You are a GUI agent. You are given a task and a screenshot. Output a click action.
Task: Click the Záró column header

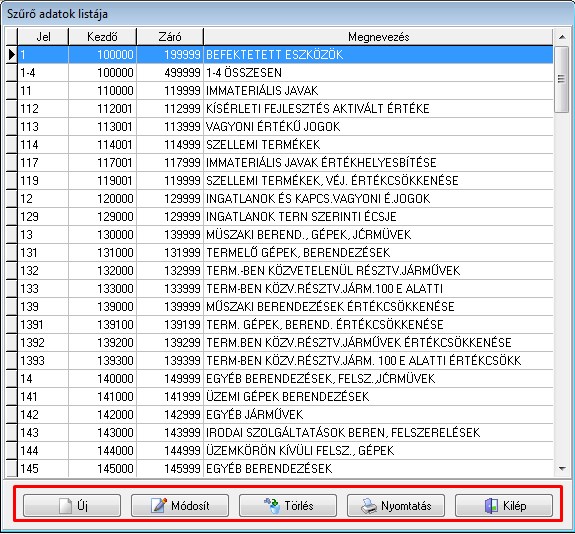[x=170, y=37]
